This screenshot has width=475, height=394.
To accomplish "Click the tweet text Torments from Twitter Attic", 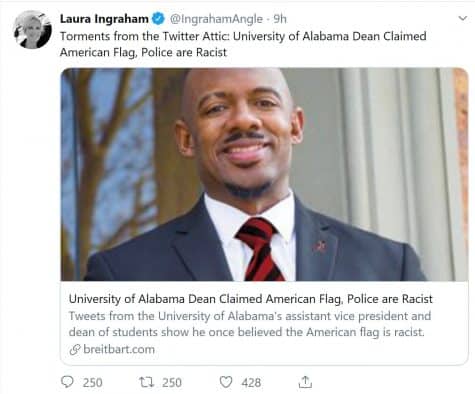I will tap(243, 36).
